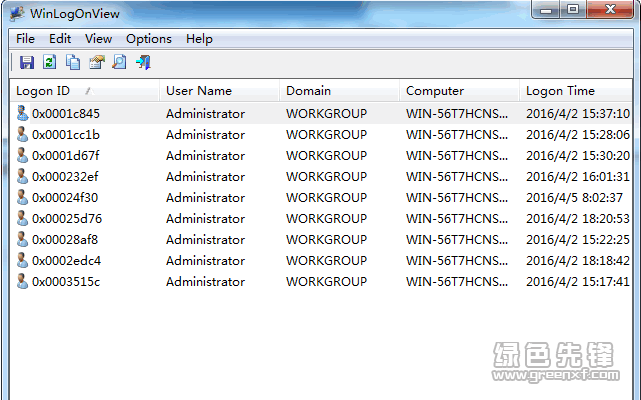Open the Options menu
This screenshot has width=641, height=400.
pos(149,39)
